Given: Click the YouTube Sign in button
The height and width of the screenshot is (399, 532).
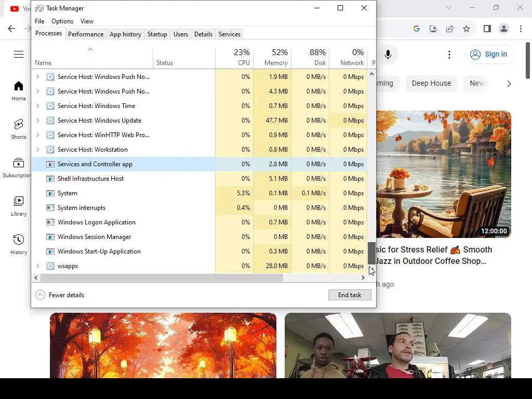Looking at the screenshot, I should click(489, 54).
